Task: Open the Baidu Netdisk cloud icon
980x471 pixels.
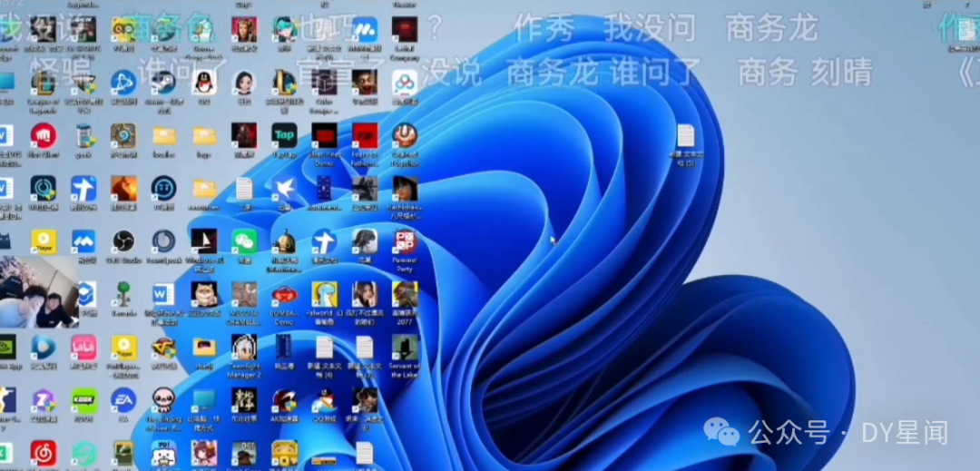Action: [405, 83]
